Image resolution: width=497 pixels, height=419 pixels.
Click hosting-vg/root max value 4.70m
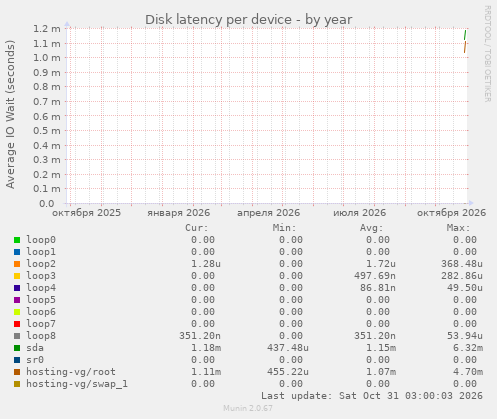coord(468,372)
